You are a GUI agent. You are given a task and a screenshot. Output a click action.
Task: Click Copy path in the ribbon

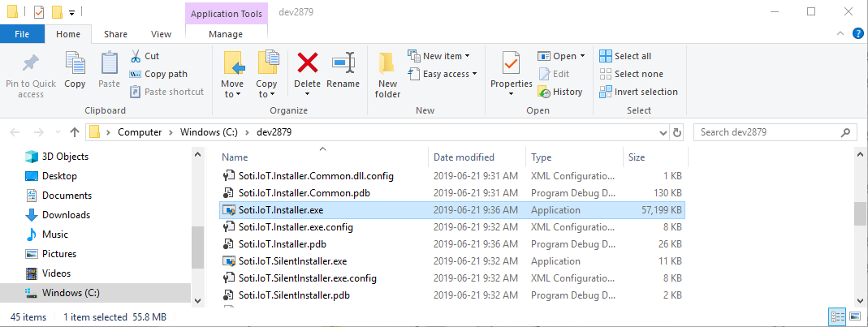(158, 74)
